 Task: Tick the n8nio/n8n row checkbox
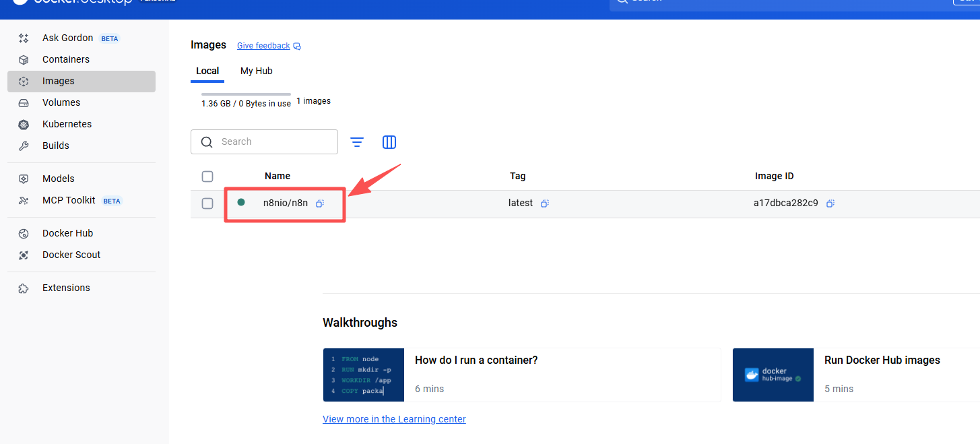207,203
